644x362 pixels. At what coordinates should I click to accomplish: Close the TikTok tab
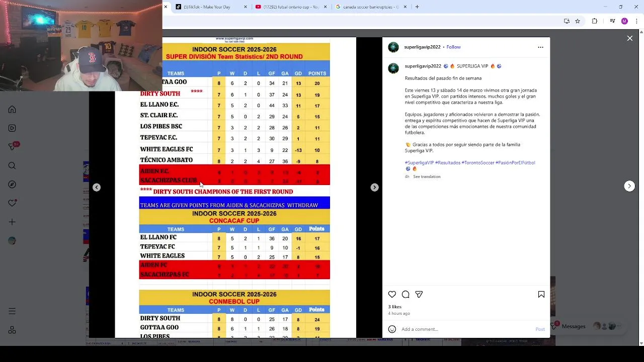(246, 7)
